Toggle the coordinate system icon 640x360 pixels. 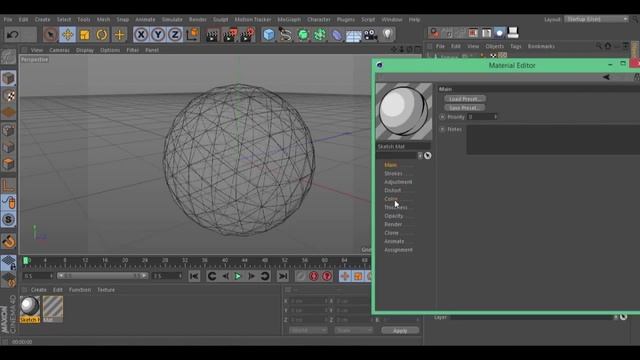[x=193, y=35]
